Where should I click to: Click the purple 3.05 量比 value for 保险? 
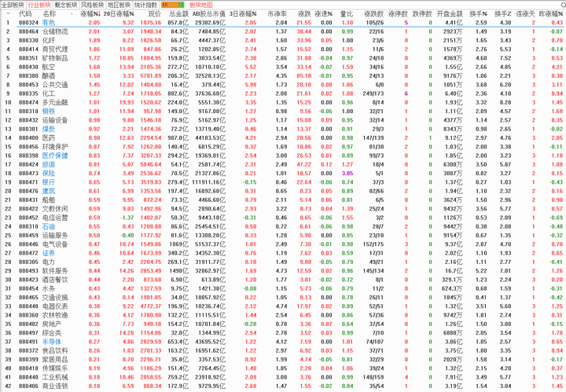(x=347, y=173)
